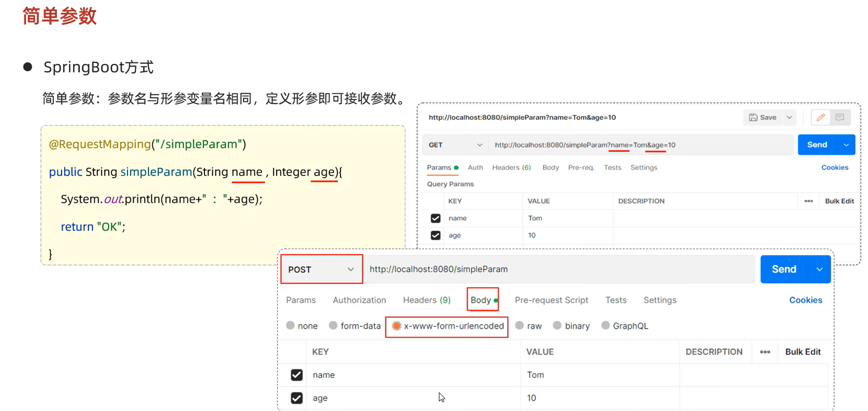Screen dimensions: 868x411
Task: Open the Pre-request Script tab
Action: coord(551,300)
